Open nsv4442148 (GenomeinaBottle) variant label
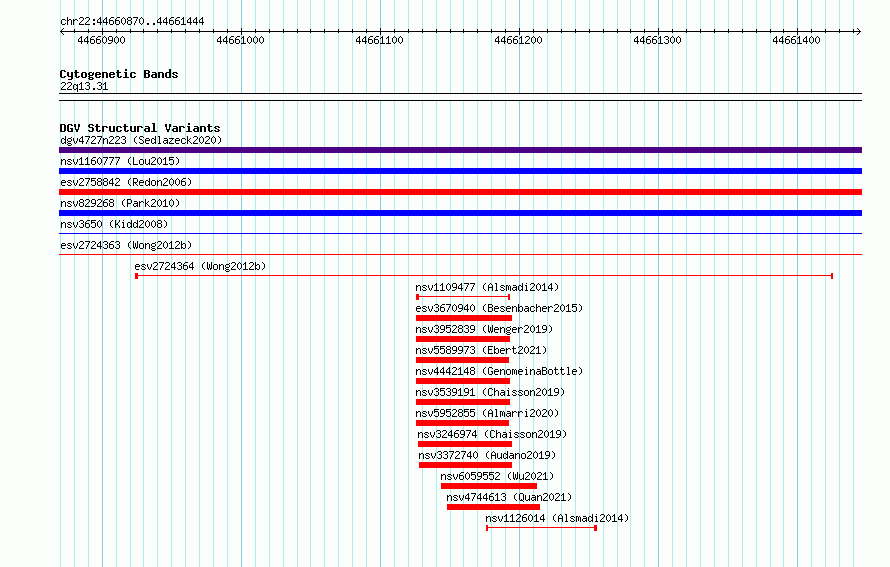 [499, 371]
